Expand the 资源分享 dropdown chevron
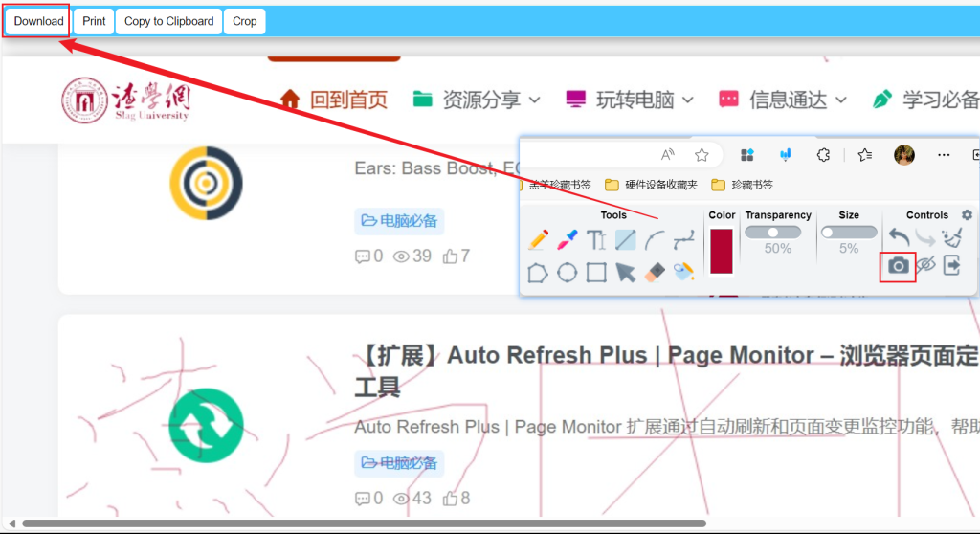980x534 pixels. click(534, 100)
